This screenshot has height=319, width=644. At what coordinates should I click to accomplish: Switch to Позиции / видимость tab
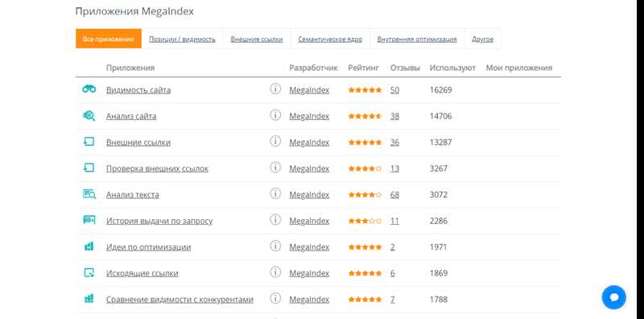[182, 39]
